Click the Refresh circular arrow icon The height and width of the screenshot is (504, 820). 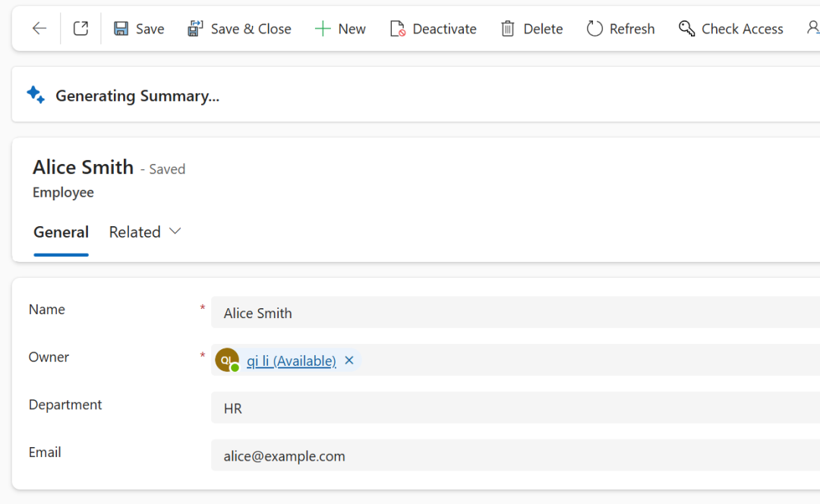point(594,29)
